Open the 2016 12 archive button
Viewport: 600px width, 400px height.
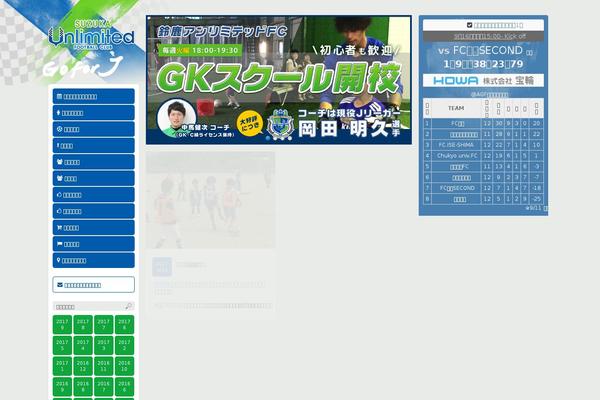83,366
